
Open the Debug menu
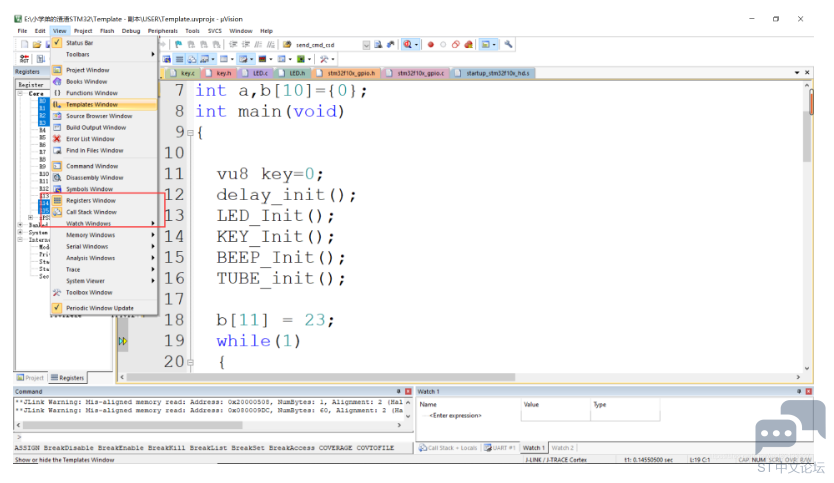[131, 31]
